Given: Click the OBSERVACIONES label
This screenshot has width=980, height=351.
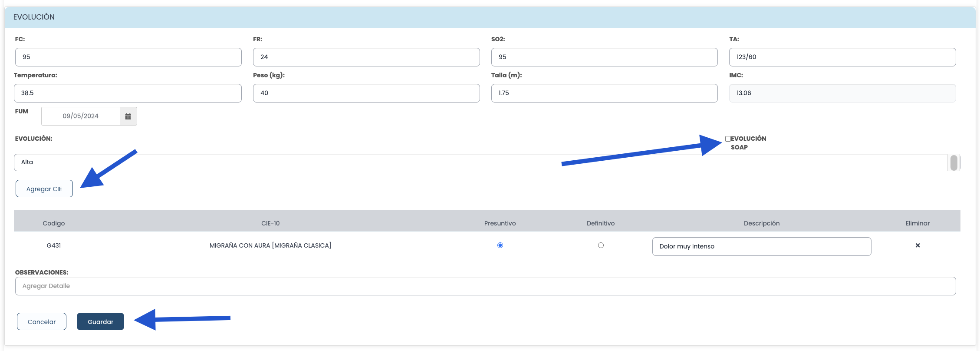Looking at the screenshot, I should (x=42, y=272).
